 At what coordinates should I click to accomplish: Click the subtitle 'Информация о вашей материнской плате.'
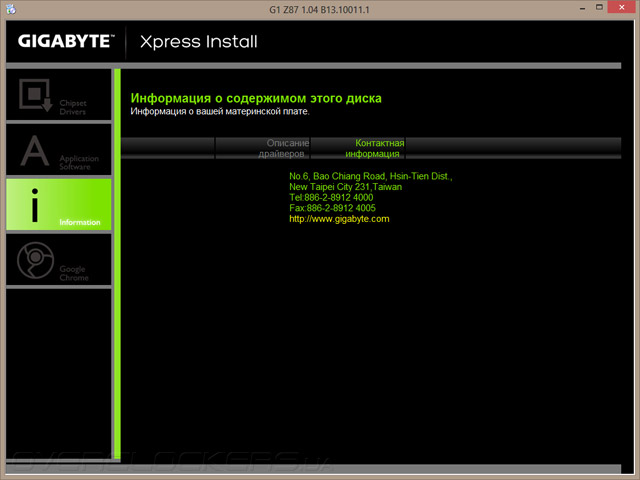220,111
